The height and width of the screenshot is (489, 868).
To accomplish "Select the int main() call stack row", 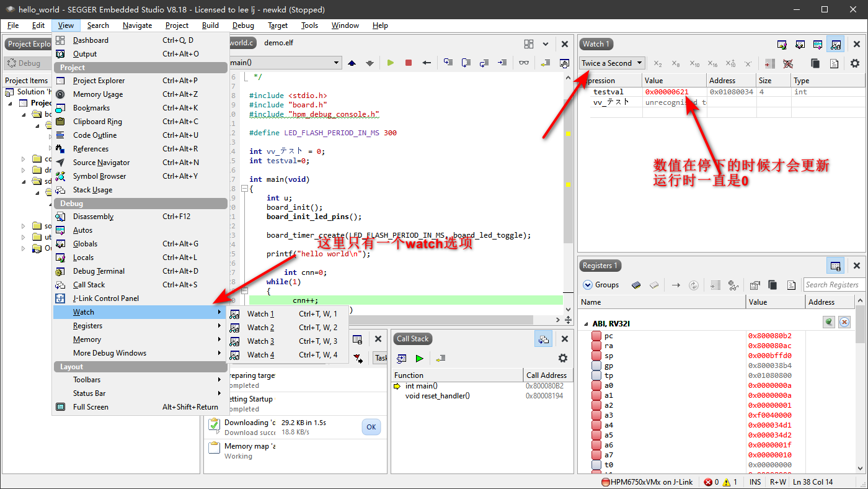I will [482, 386].
